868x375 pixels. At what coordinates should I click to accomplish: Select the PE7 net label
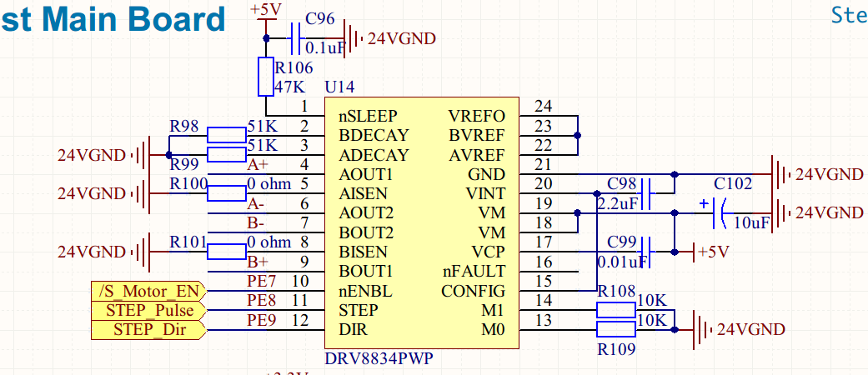tap(261, 281)
